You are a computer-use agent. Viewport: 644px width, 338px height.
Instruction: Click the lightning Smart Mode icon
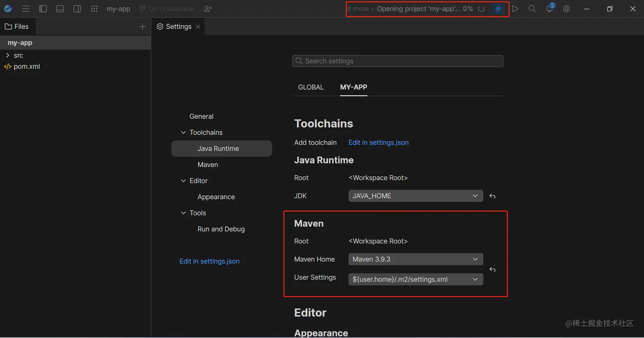pos(498,9)
